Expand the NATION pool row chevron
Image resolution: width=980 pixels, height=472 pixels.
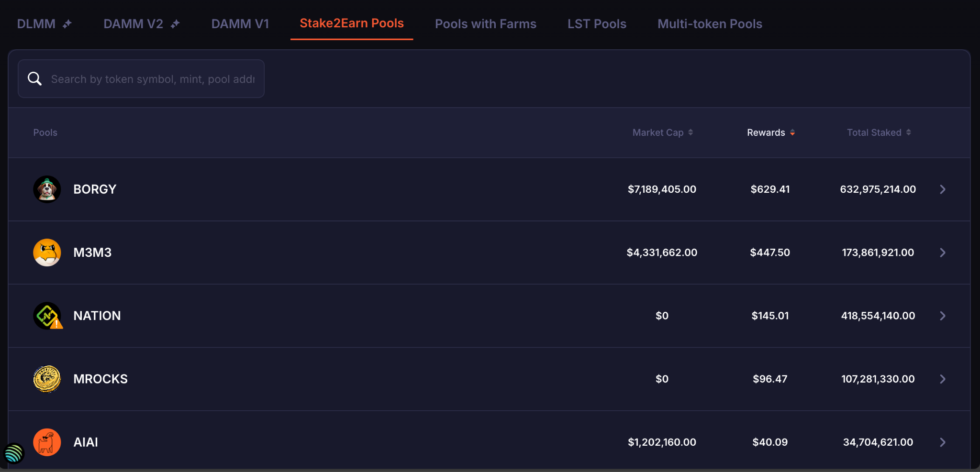942,316
